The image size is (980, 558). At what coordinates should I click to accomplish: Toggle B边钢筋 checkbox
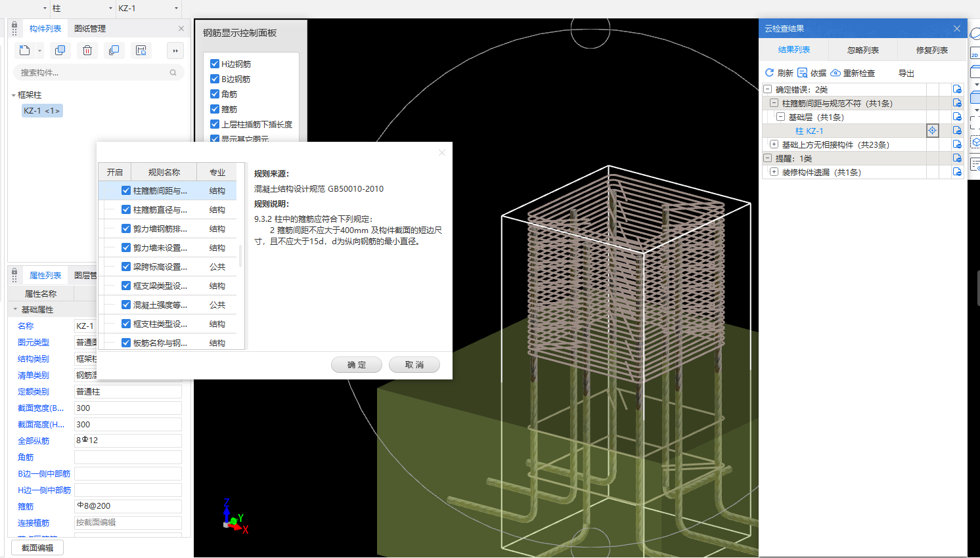click(215, 79)
